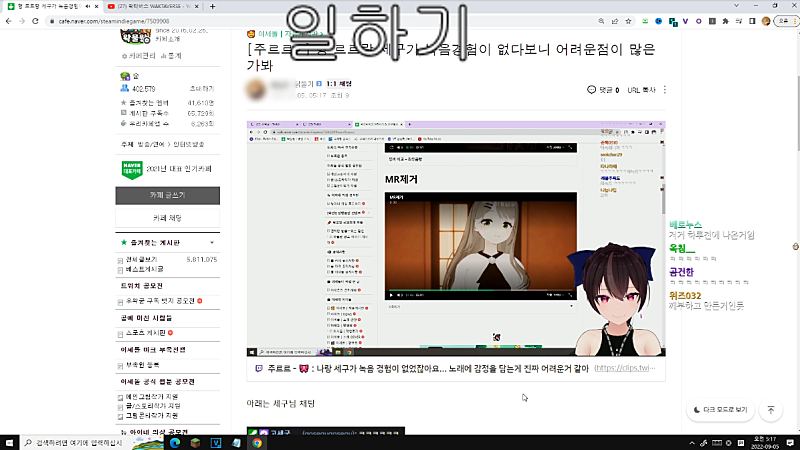Close the YouTube tab
This screenshot has height=450, width=800.
pyautogui.click(x=197, y=6)
